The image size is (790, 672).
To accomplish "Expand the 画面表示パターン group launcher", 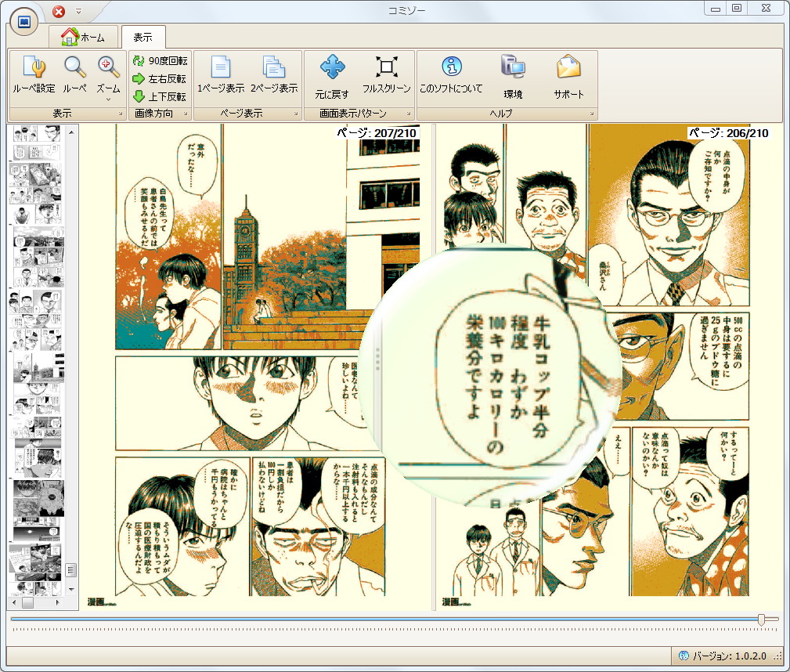I will 409,114.
